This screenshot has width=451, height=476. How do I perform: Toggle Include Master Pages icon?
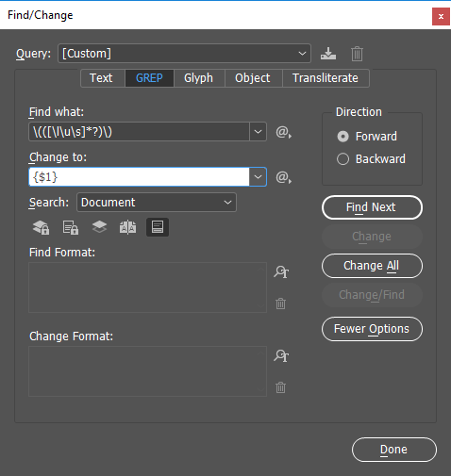tap(128, 227)
